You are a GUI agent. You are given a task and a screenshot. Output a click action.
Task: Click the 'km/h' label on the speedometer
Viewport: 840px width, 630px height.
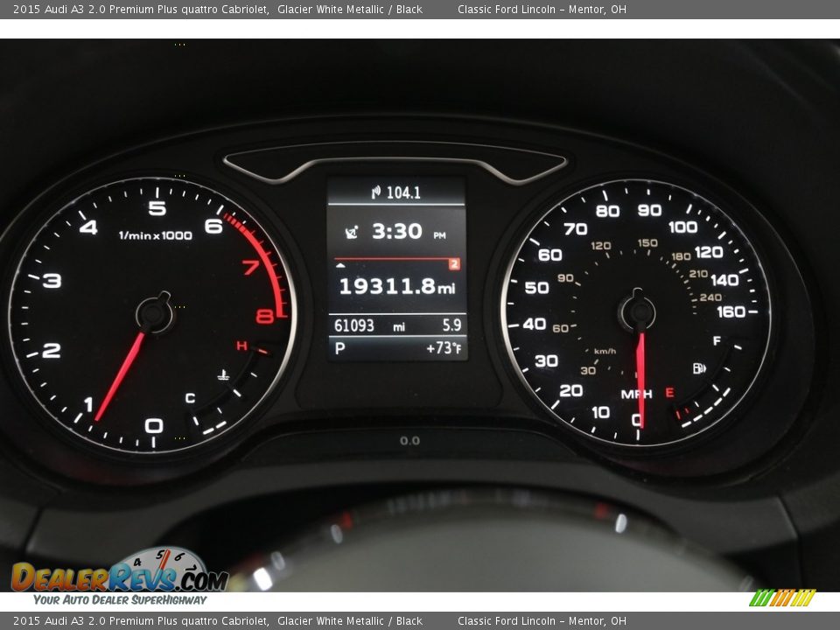(605, 352)
